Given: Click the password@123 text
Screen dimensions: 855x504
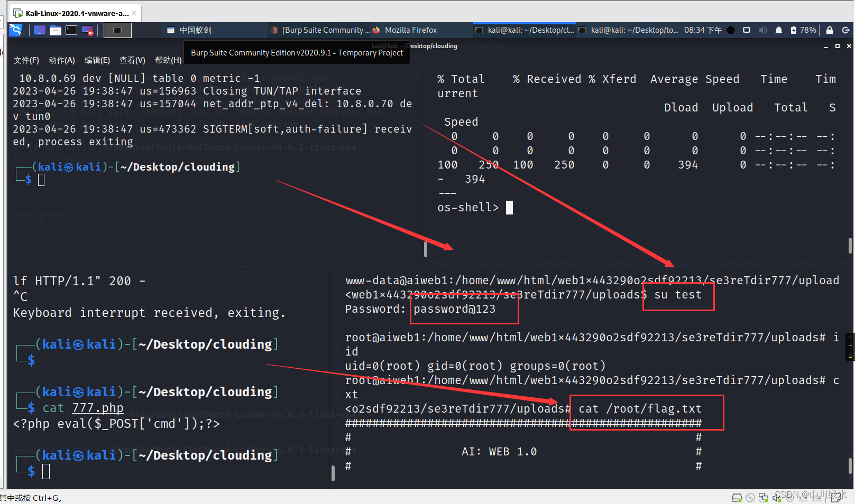Looking at the screenshot, I should click(455, 309).
